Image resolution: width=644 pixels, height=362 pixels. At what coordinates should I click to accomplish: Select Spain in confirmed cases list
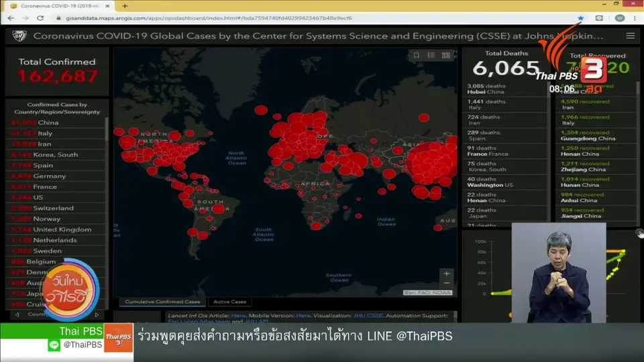[56, 165]
